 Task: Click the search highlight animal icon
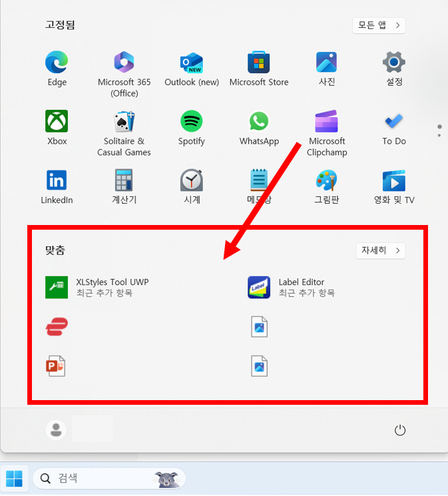pyautogui.click(x=168, y=479)
